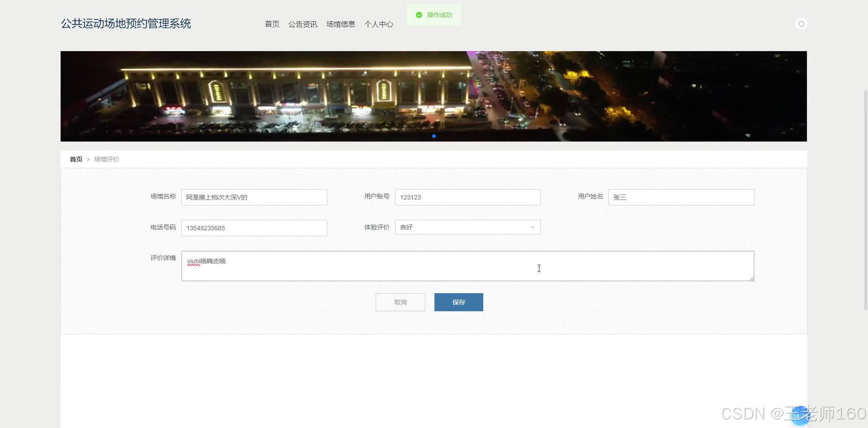The width and height of the screenshot is (868, 428).
Task: Click the 取消 button
Action: [x=401, y=302]
